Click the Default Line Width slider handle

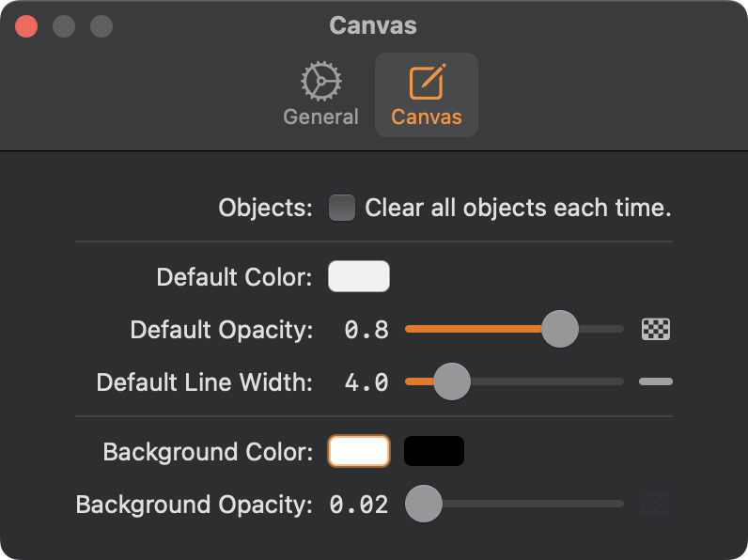(452, 381)
